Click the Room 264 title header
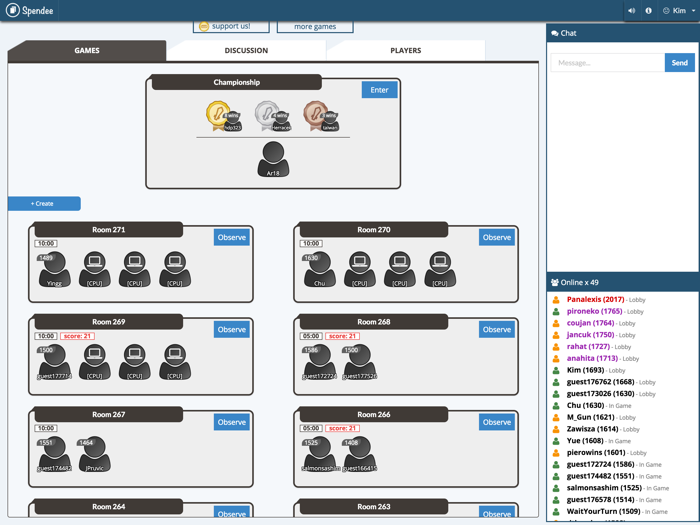 click(x=108, y=506)
